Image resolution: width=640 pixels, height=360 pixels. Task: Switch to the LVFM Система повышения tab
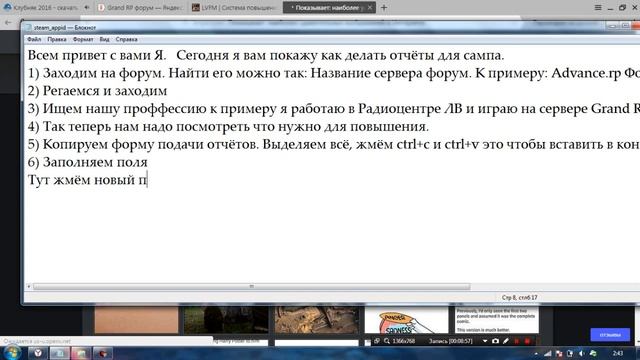[235, 7]
